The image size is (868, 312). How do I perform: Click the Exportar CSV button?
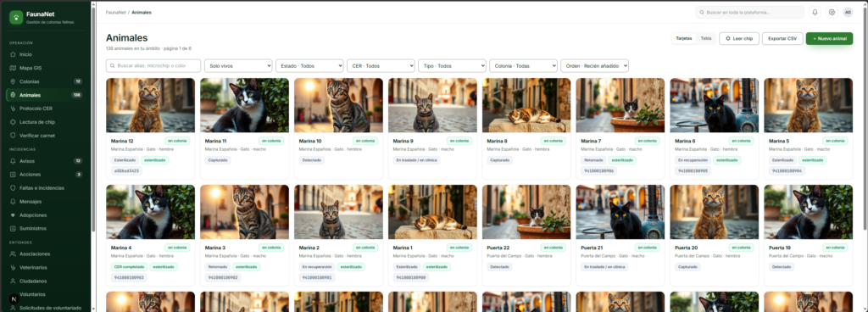(782, 38)
